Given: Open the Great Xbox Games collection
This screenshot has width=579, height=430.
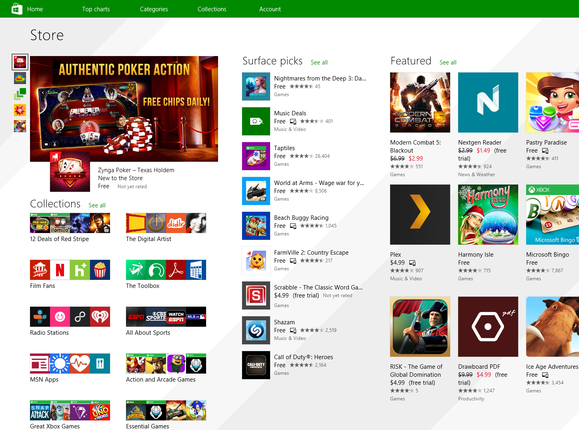Looking at the screenshot, I should click(70, 414).
